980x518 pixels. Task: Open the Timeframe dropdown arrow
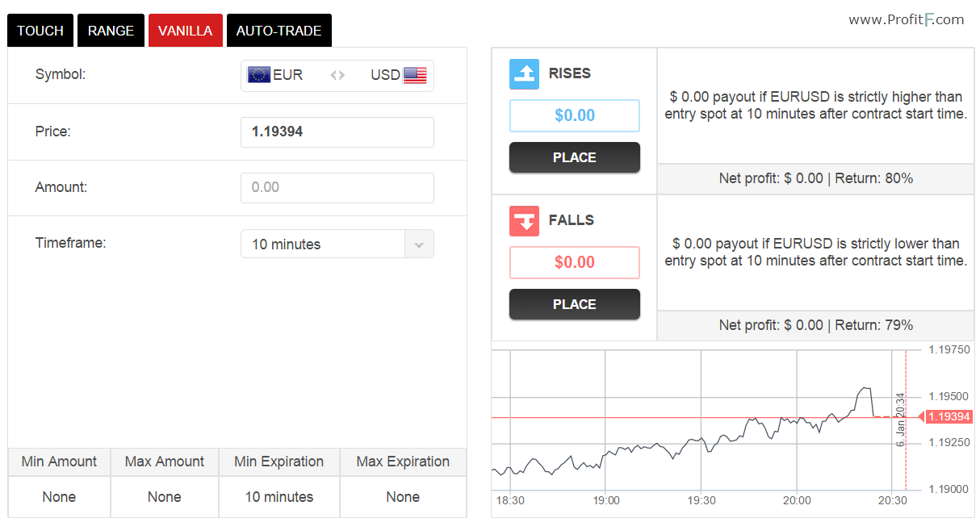pyautogui.click(x=418, y=244)
